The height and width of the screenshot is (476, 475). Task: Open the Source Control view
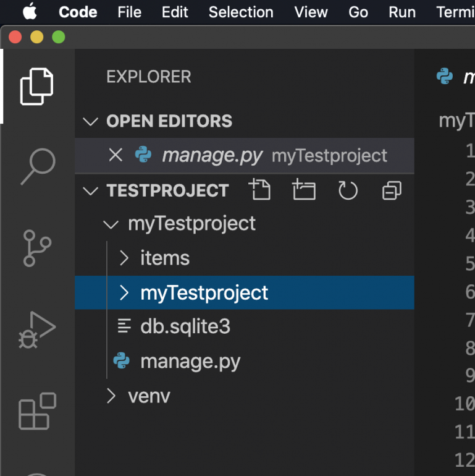pos(37,247)
